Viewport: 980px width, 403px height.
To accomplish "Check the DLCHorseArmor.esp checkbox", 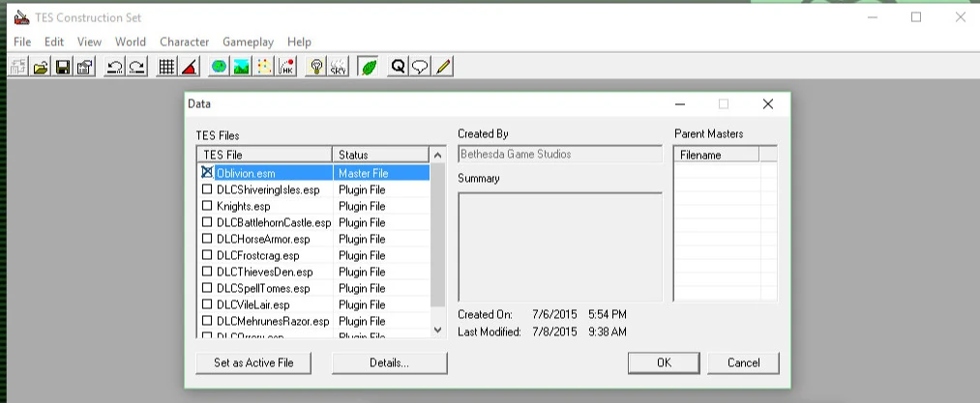I will (x=207, y=238).
